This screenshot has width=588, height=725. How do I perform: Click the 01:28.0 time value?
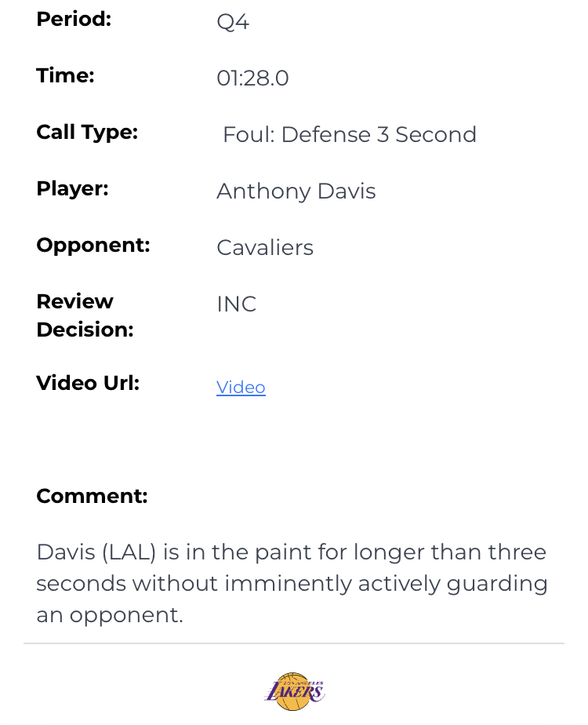coord(252,78)
